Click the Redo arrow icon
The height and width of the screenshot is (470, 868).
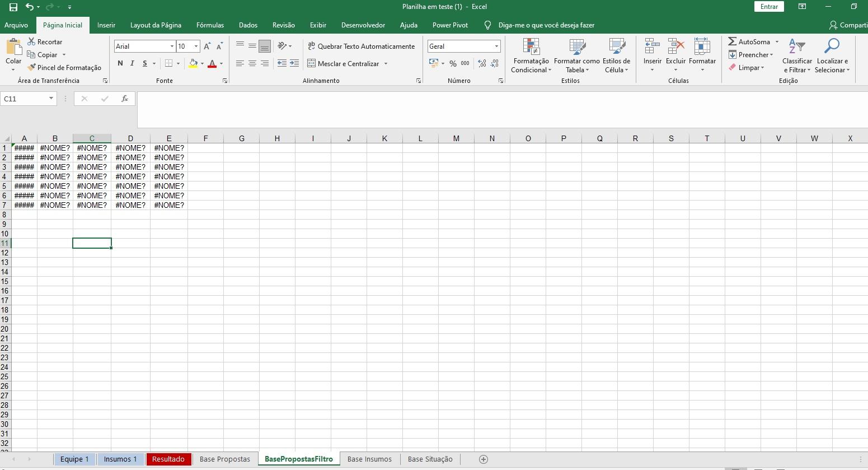pyautogui.click(x=49, y=7)
